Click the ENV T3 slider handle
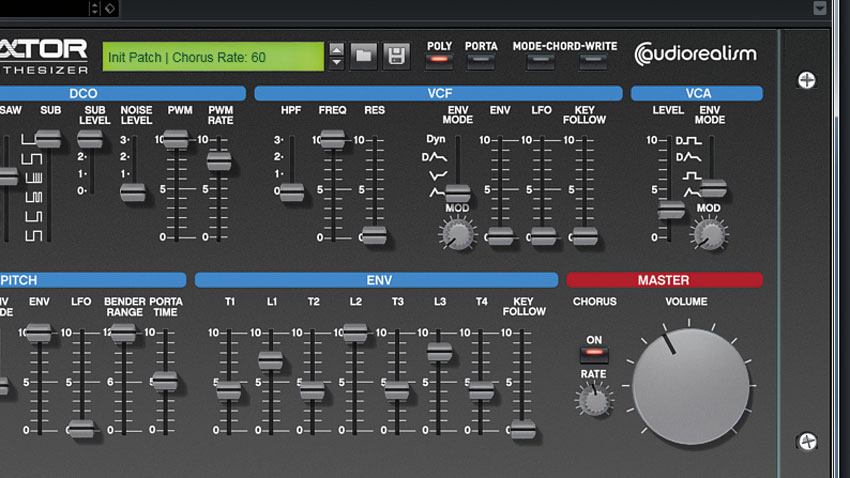 click(397, 390)
